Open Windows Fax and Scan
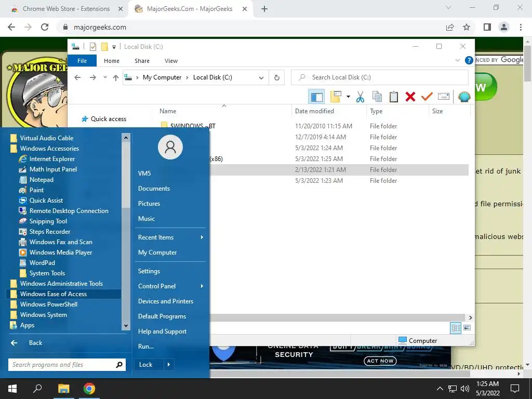 point(60,242)
